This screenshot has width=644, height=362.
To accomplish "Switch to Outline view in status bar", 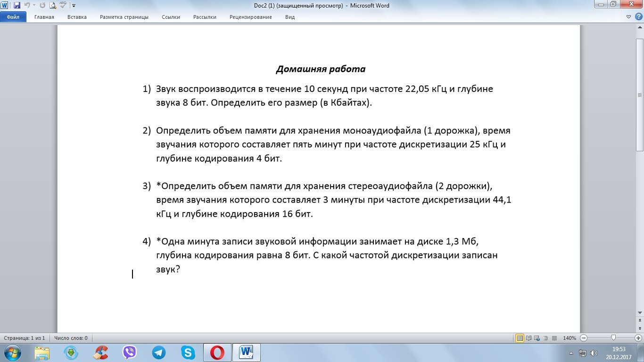I will (545, 338).
